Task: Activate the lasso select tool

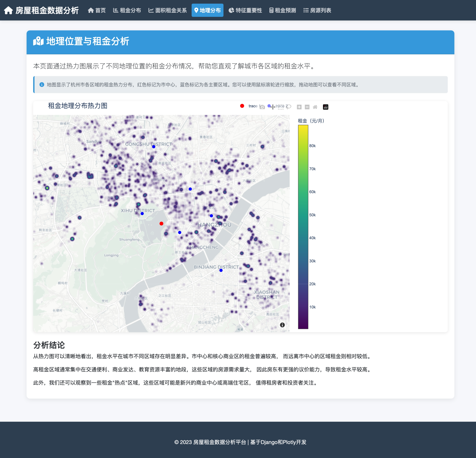Action: 289,107
